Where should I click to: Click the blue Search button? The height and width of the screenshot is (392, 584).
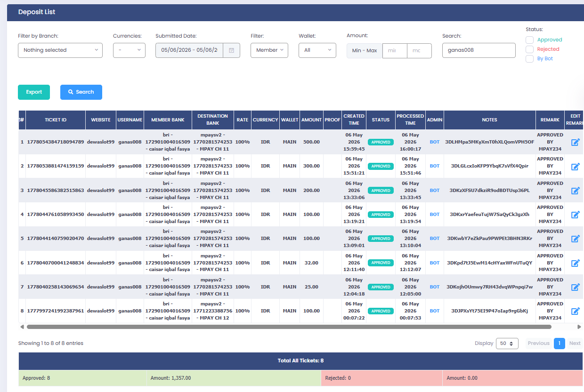point(81,92)
